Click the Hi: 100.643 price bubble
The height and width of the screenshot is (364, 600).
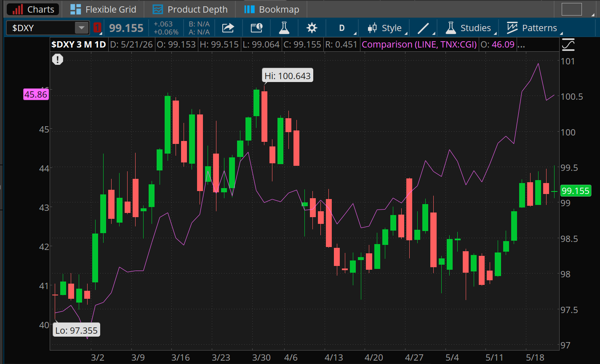click(x=287, y=76)
